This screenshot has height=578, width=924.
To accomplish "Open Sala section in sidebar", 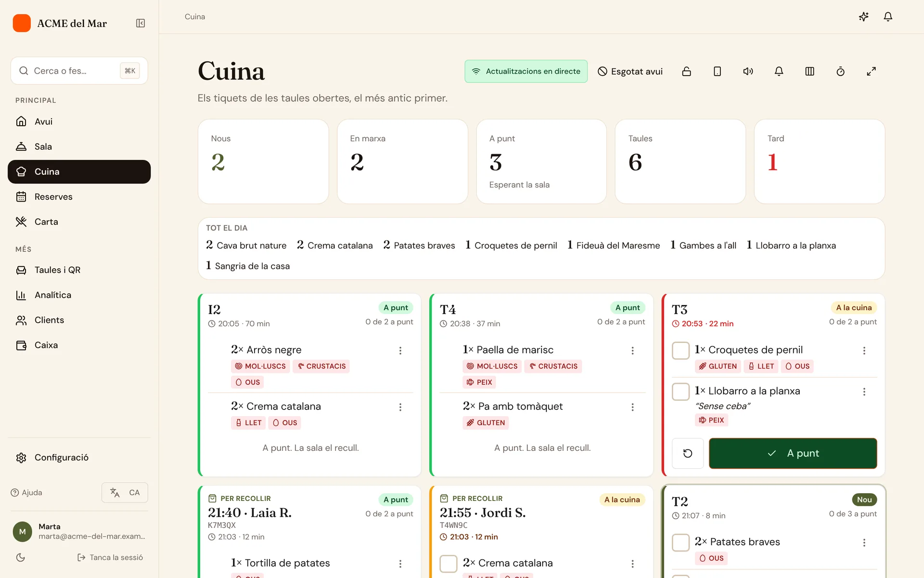I will coord(79,146).
